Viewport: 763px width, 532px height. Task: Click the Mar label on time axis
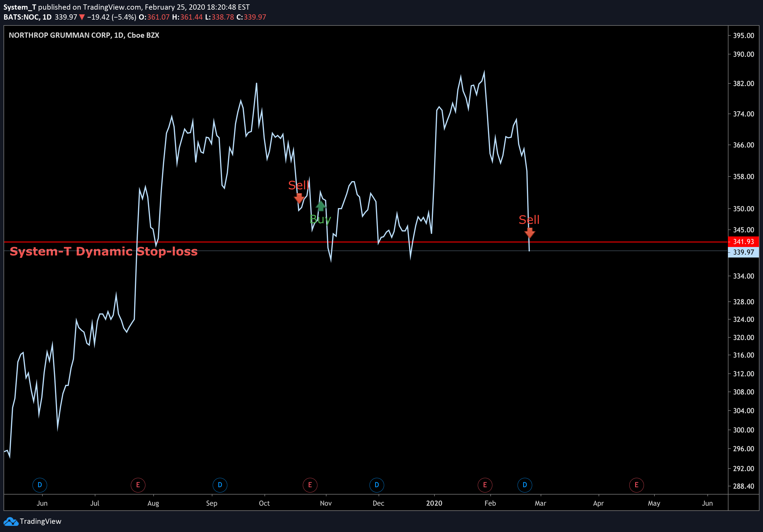coord(540,503)
